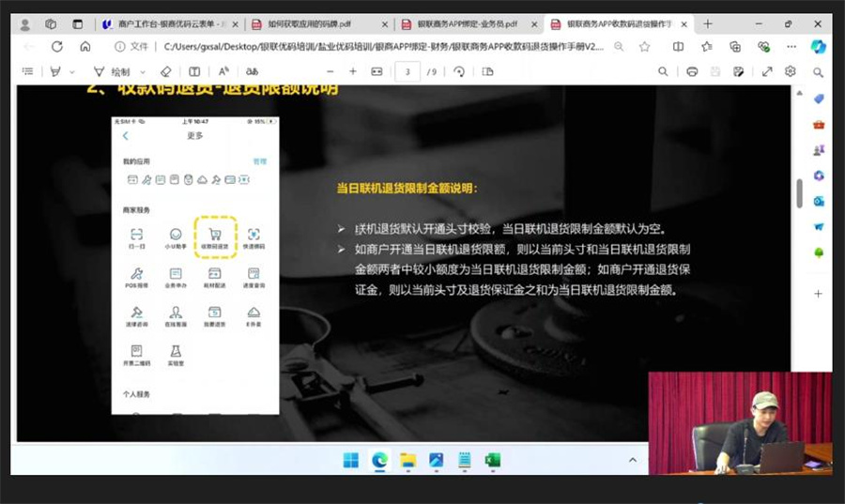The height and width of the screenshot is (504, 845).
Task: Open Microsoft 365 sidebar icon
Action: pyautogui.click(x=819, y=176)
